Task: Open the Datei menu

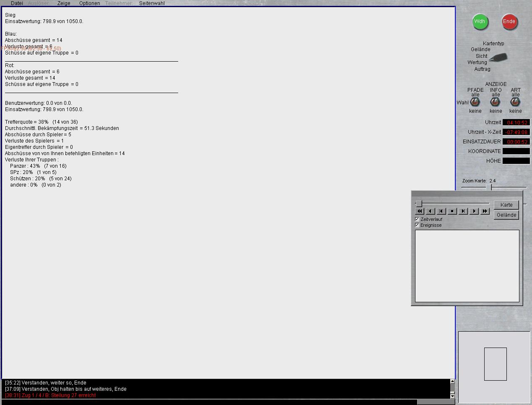Action: pos(17,3)
